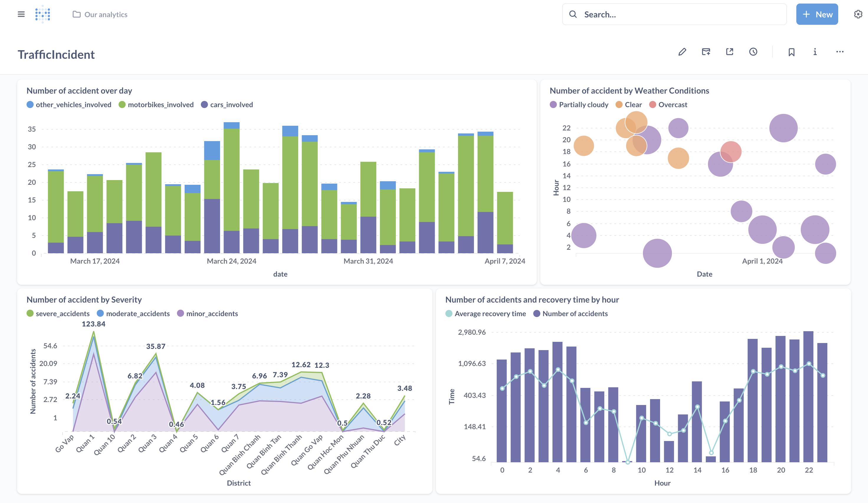The height and width of the screenshot is (503, 868).
Task: Toggle Average recovery time legend item
Action: [486, 313]
